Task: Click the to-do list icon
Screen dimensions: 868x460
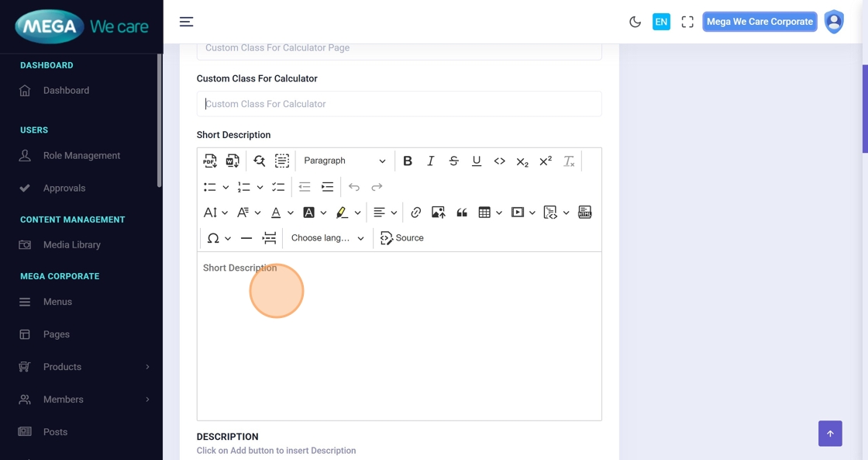Action: tap(278, 187)
